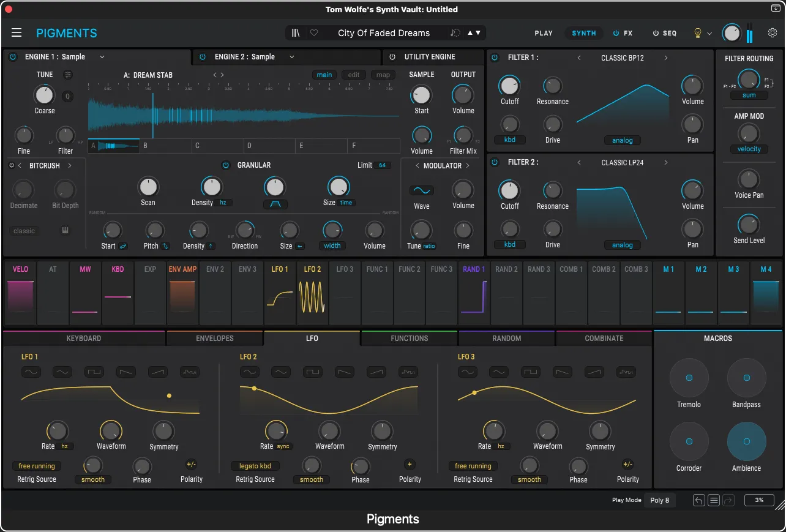Click the sound design tips lightbulb icon
The width and height of the screenshot is (786, 532).
[x=697, y=33]
